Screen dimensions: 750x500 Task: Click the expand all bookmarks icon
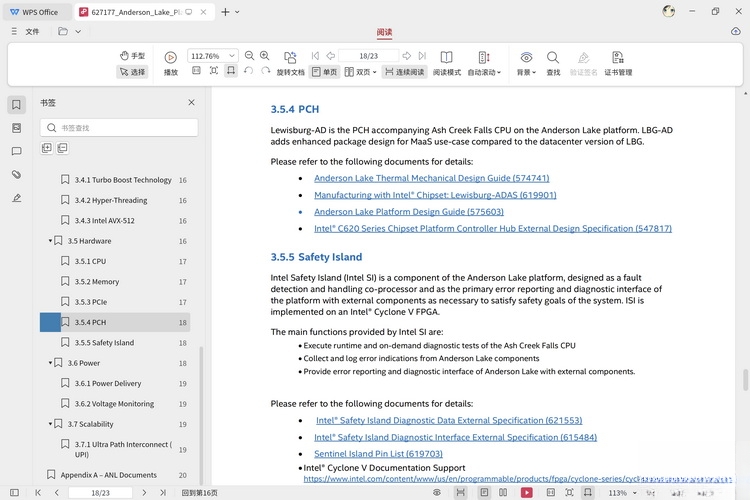pos(46,148)
